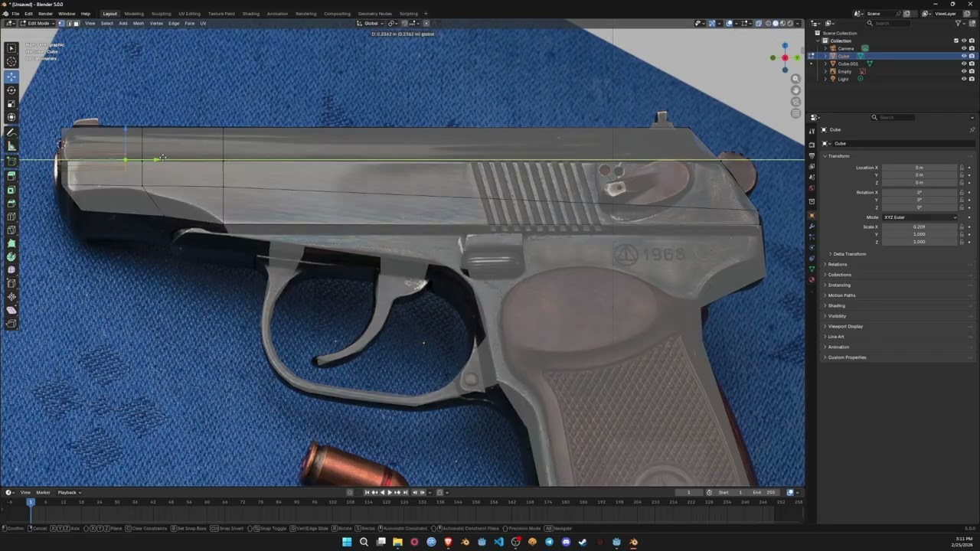Open the Vertex menu in viewport header
Viewport: 980px width, 551px height.
coord(156,23)
